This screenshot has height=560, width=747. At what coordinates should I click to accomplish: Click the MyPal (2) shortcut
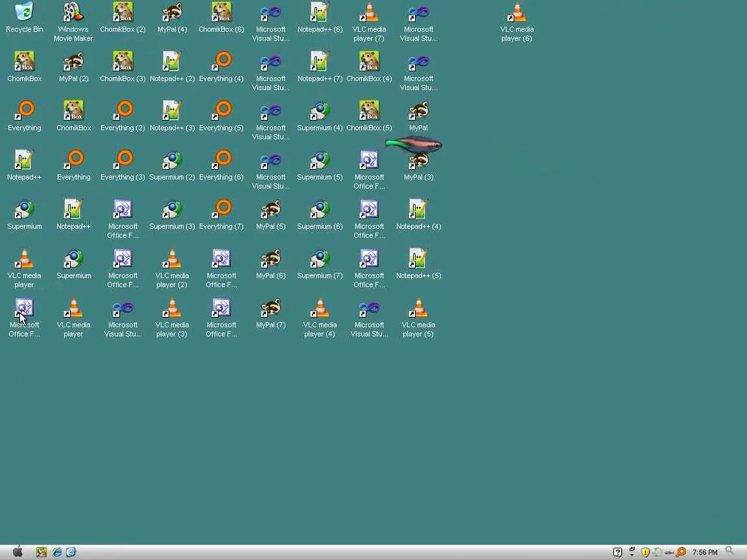tap(73, 67)
